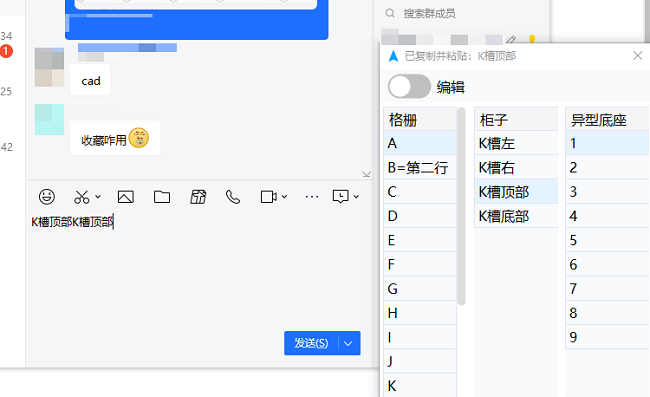Image resolution: width=650 pixels, height=397 pixels.
Task: Select item E in 格栅 list
Action: tap(420, 240)
